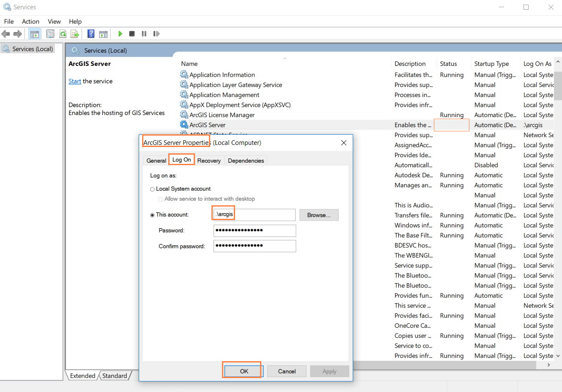The image size is (562, 392).
Task: Pause the service with the toolbar pause icon
Action: coord(144,34)
